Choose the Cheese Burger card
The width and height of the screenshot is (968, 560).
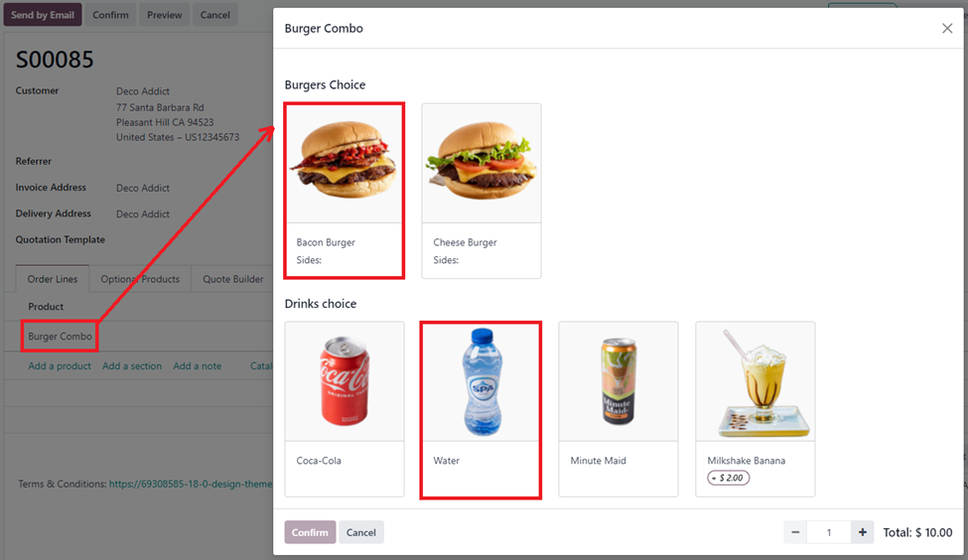[x=482, y=191]
